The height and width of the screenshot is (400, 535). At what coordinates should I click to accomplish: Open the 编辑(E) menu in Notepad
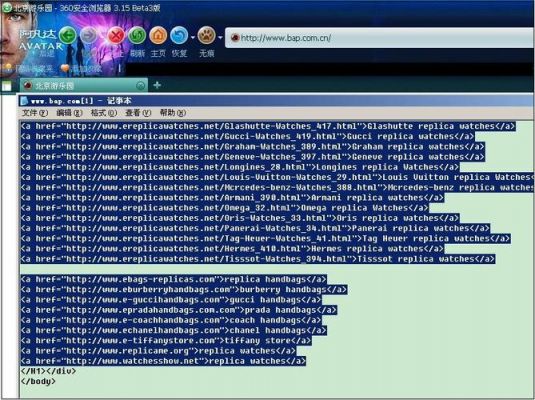tap(69, 113)
